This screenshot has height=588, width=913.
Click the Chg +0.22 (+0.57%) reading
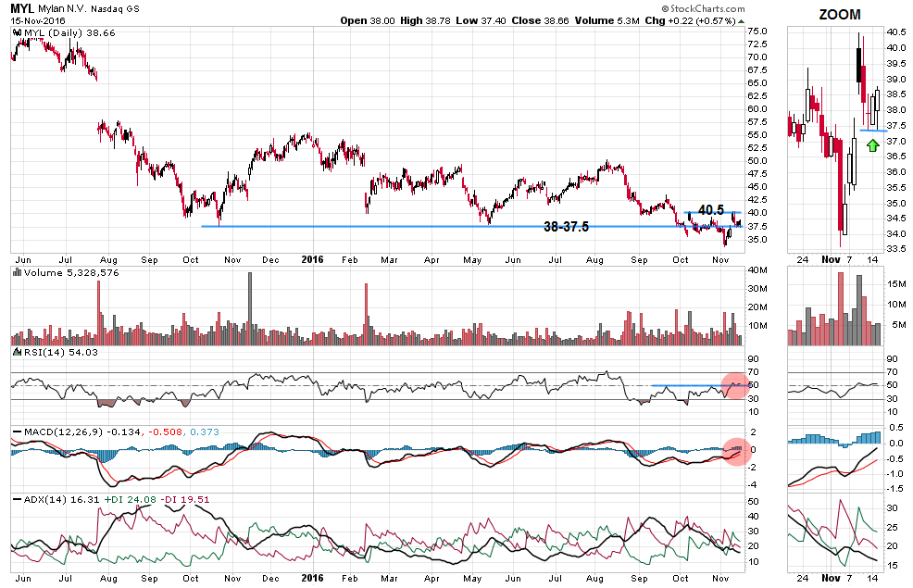691,20
